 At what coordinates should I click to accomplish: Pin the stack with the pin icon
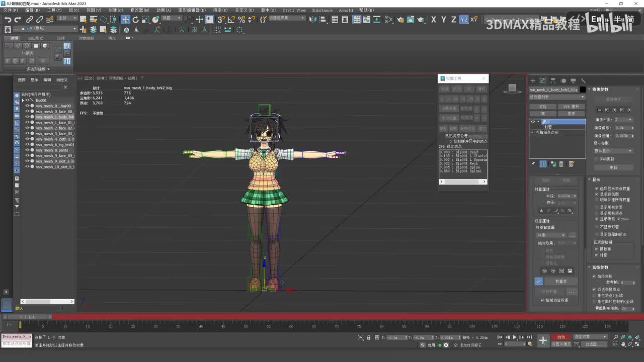[533, 164]
